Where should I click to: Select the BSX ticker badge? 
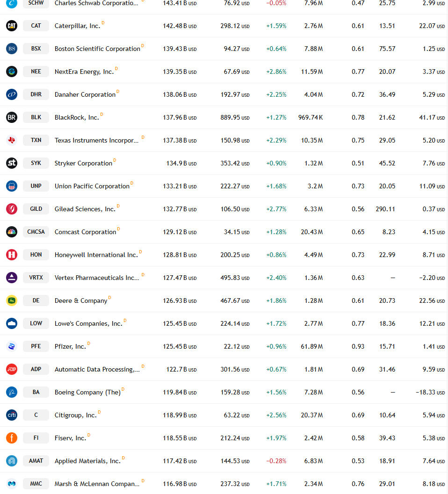point(36,49)
